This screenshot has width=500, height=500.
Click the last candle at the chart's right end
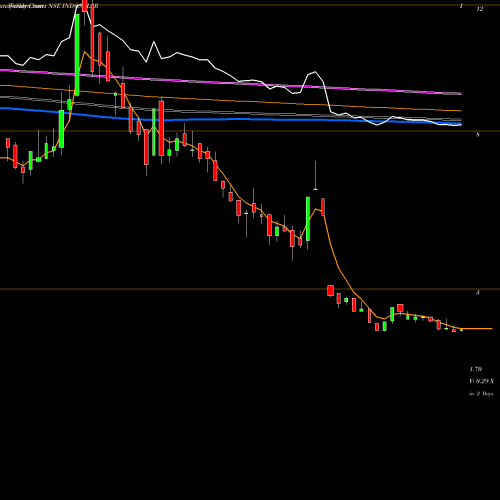point(461,330)
